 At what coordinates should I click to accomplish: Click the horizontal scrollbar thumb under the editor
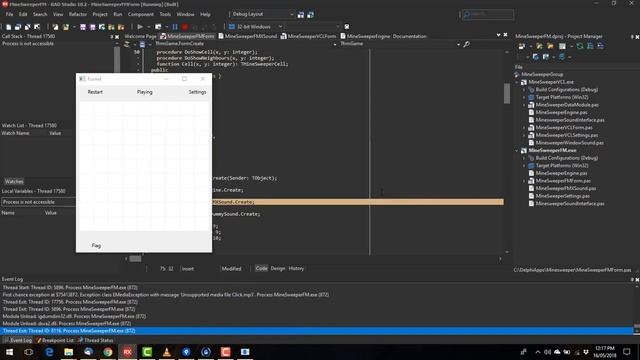(x=135, y=258)
